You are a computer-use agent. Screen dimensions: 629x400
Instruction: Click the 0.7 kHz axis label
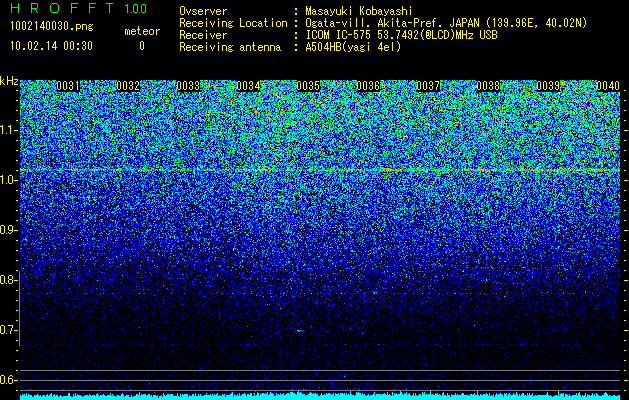[9, 330]
